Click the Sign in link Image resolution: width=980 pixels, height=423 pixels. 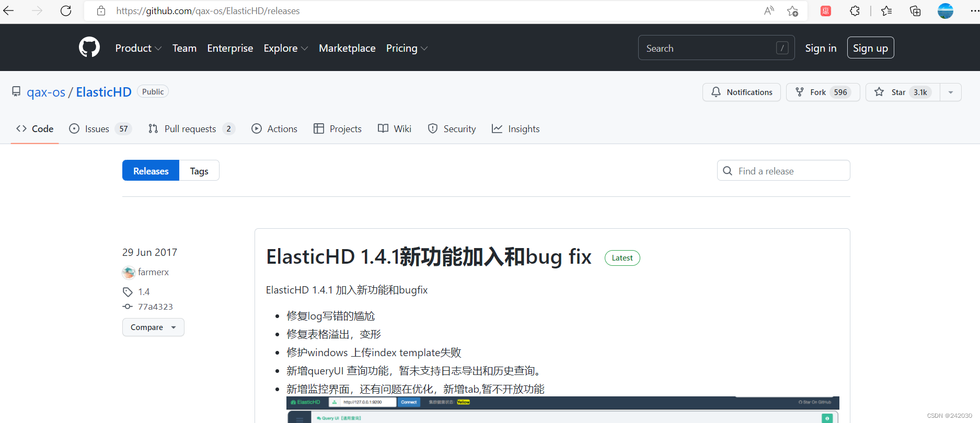tap(821, 48)
